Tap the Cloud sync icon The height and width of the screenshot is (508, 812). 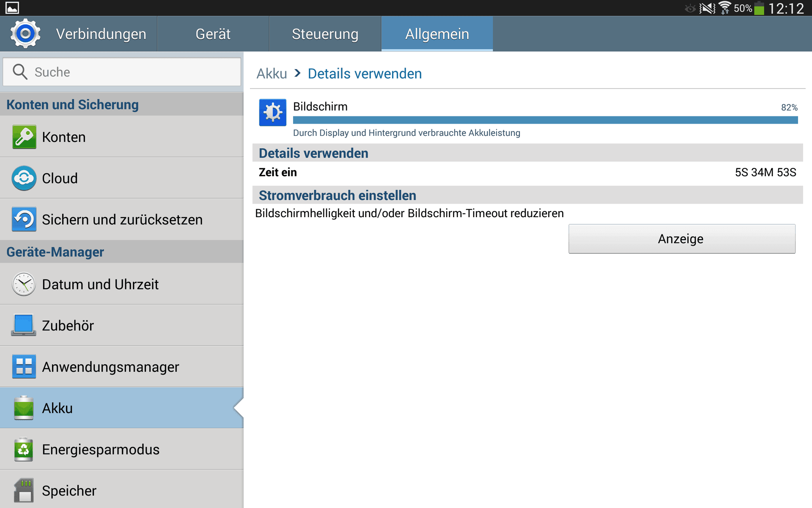24,178
